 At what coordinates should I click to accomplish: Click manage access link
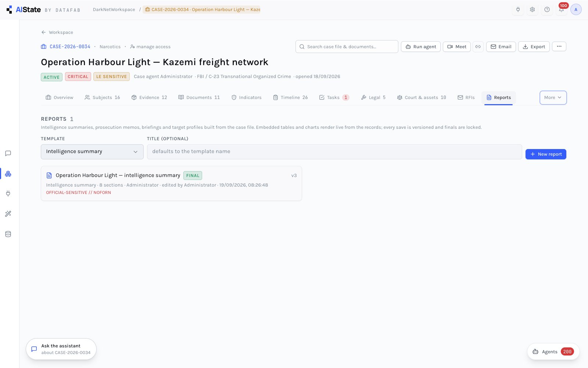pyautogui.click(x=150, y=47)
